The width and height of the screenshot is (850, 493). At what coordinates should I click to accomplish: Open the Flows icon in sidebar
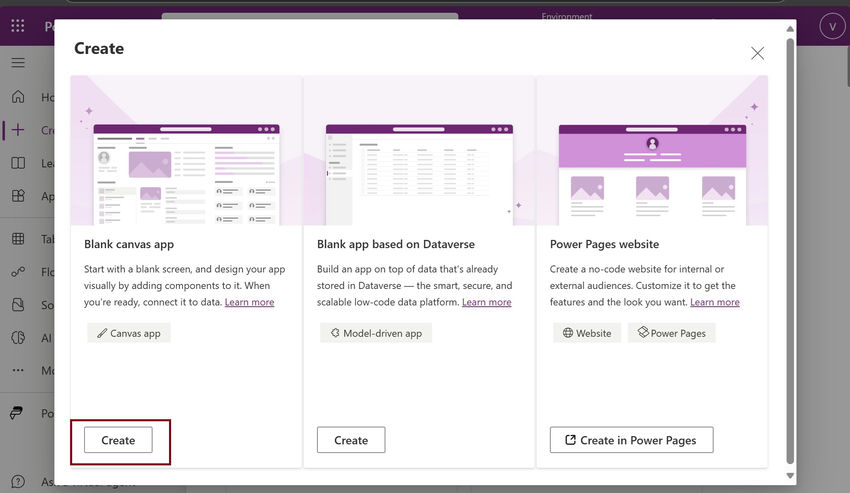18,272
